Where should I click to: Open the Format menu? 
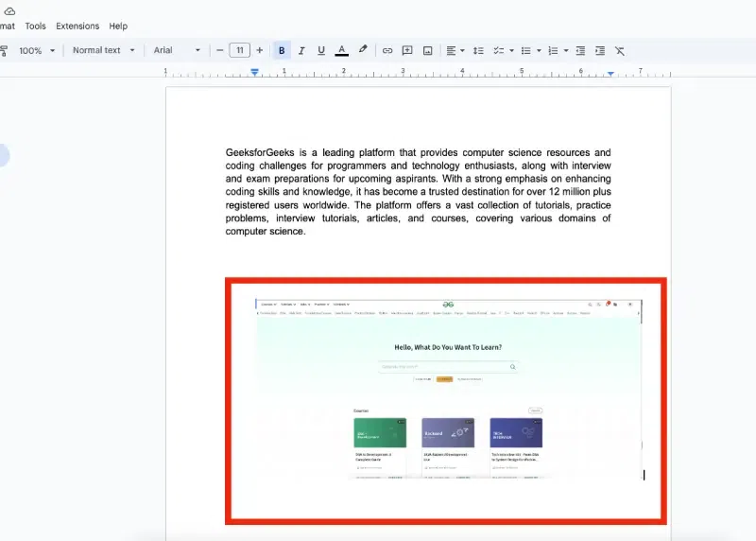[7, 26]
